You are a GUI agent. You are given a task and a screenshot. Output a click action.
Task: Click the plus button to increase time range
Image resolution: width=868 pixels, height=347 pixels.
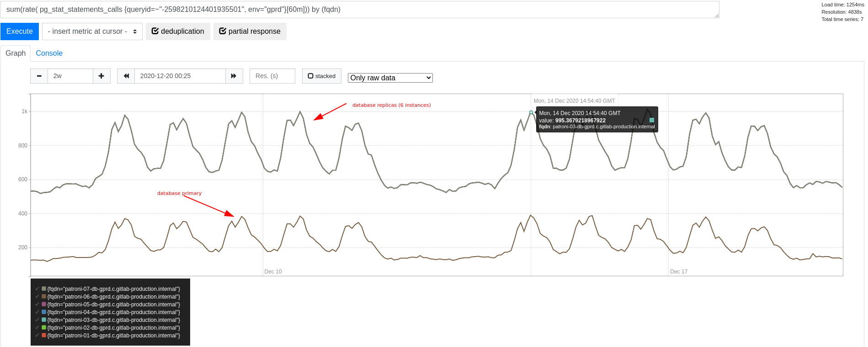pos(101,76)
